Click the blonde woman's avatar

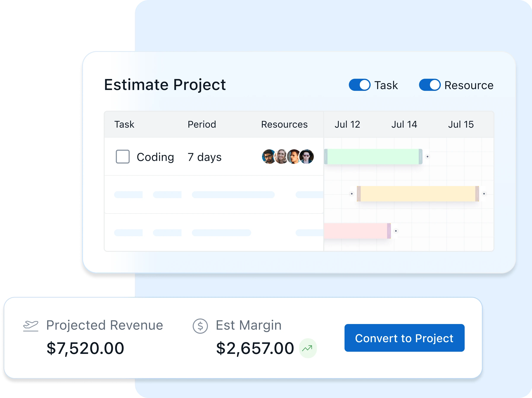[x=280, y=157]
